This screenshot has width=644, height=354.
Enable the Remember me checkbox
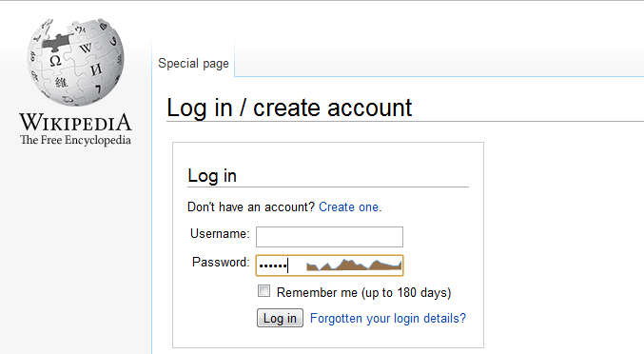coord(263,291)
